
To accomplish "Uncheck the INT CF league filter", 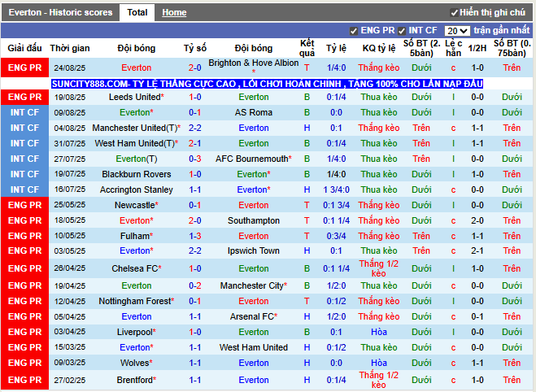I will coord(402,31).
